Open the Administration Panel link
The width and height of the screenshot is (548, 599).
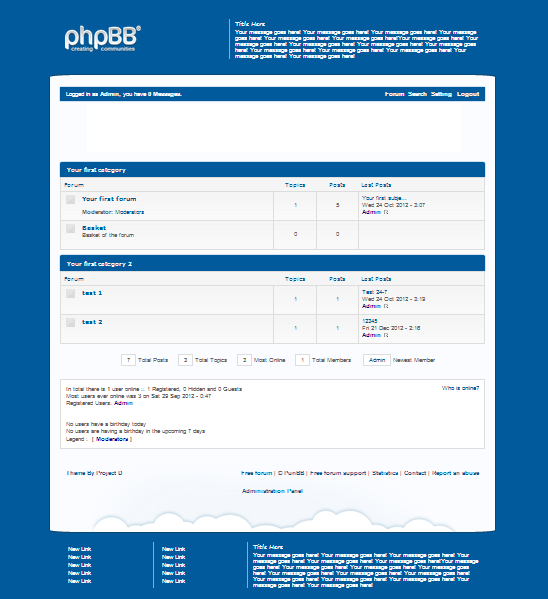click(x=272, y=491)
